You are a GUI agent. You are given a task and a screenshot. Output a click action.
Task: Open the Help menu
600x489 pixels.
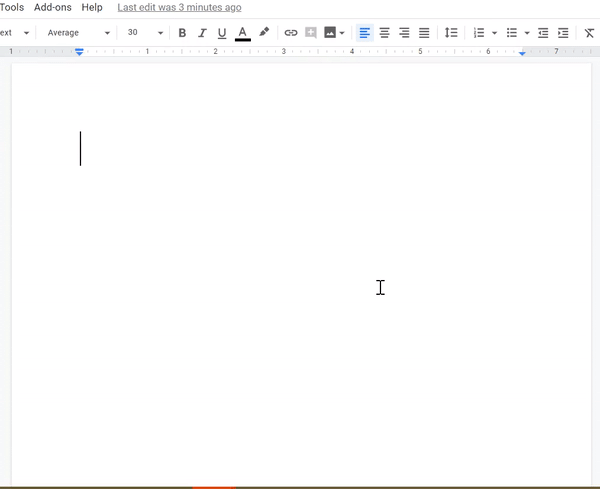[x=92, y=7]
